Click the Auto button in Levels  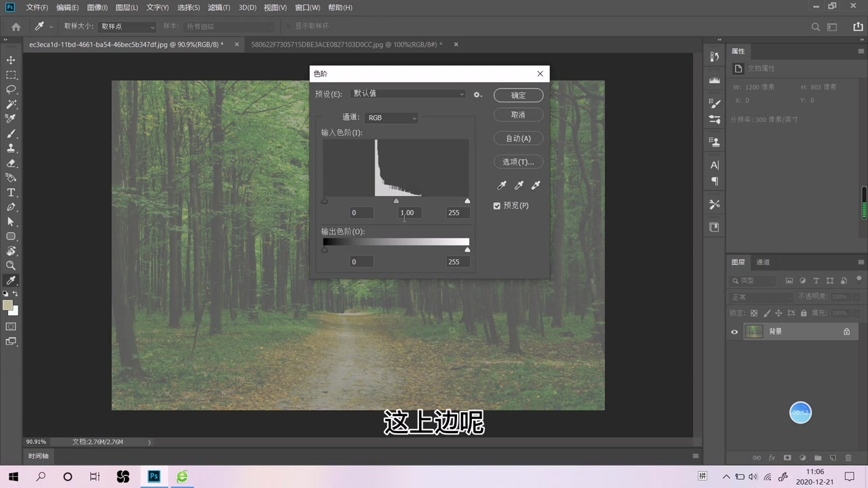coord(519,138)
